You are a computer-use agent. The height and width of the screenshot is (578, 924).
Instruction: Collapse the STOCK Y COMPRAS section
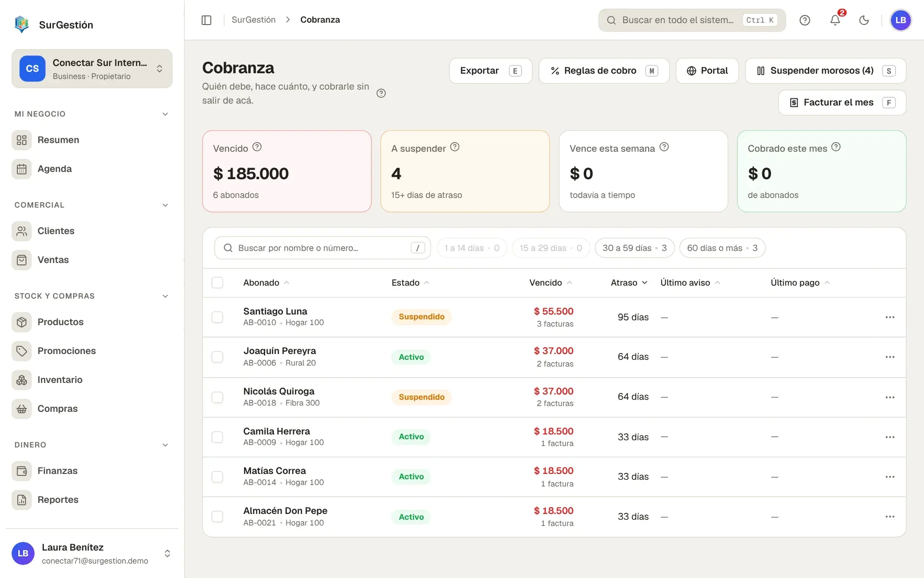[x=165, y=296]
